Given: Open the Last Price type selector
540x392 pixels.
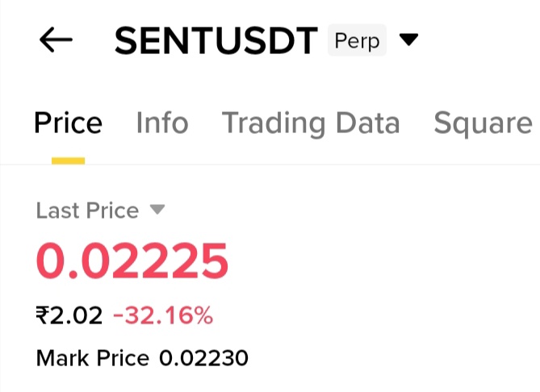Looking at the screenshot, I should coord(87,211).
